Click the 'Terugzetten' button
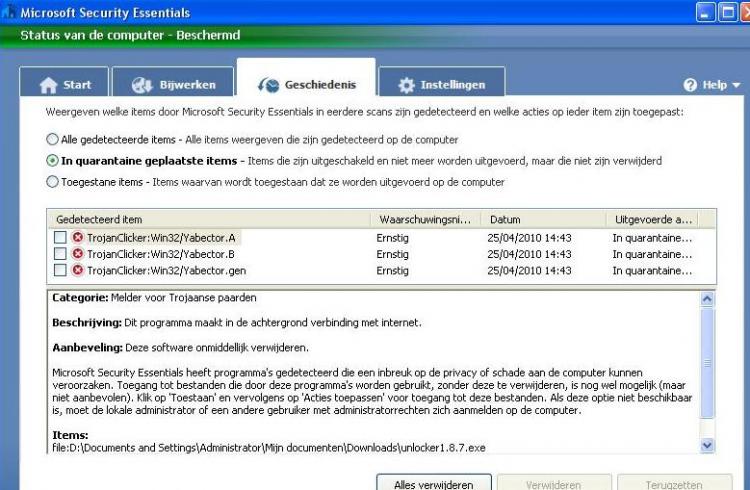 tap(674, 482)
